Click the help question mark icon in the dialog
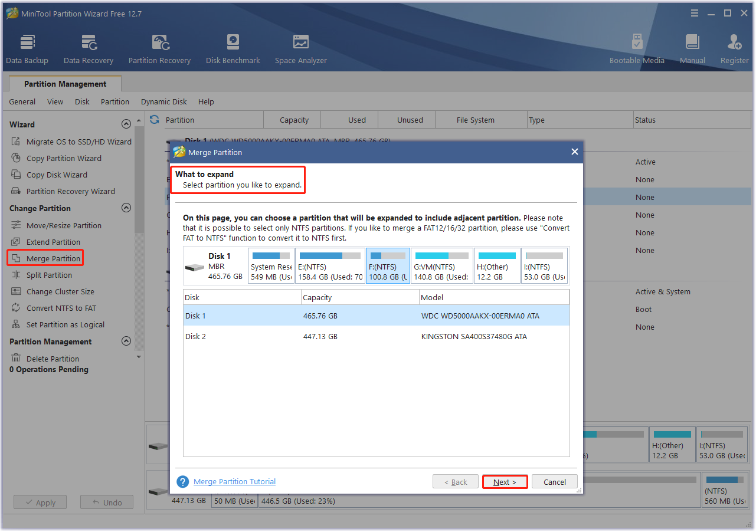 click(183, 482)
